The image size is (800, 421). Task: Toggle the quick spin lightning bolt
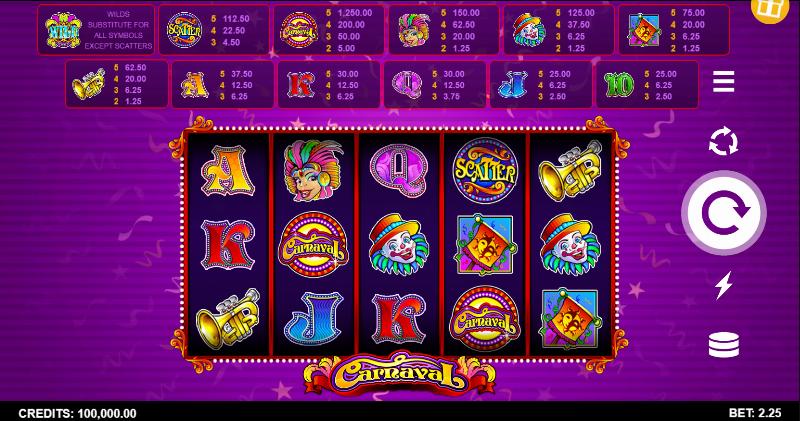[x=723, y=284]
